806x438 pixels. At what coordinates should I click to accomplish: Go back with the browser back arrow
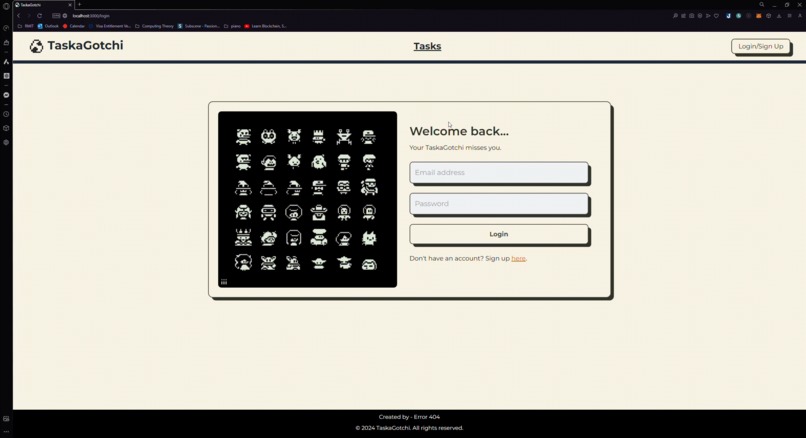point(19,16)
